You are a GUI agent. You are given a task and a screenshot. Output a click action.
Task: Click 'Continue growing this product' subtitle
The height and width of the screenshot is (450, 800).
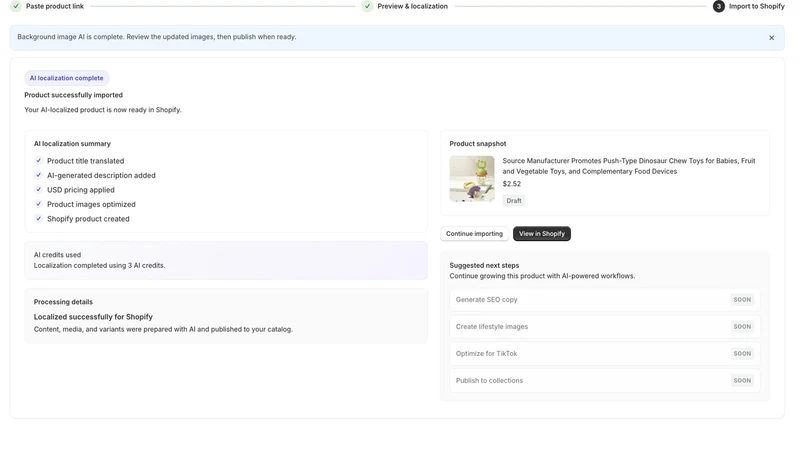[542, 276]
